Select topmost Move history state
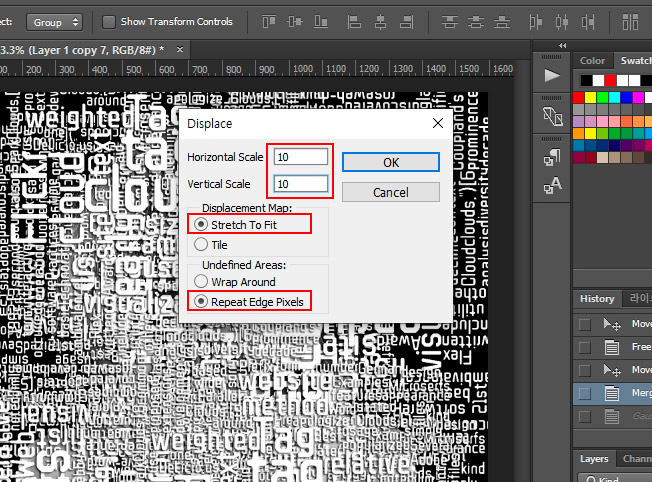This screenshot has width=652, height=482. 612,324
